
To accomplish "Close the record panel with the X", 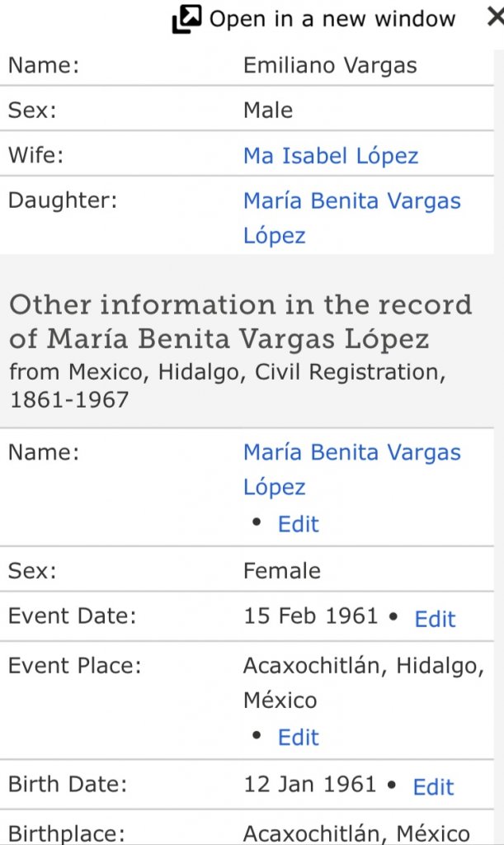I will pyautogui.click(x=495, y=17).
